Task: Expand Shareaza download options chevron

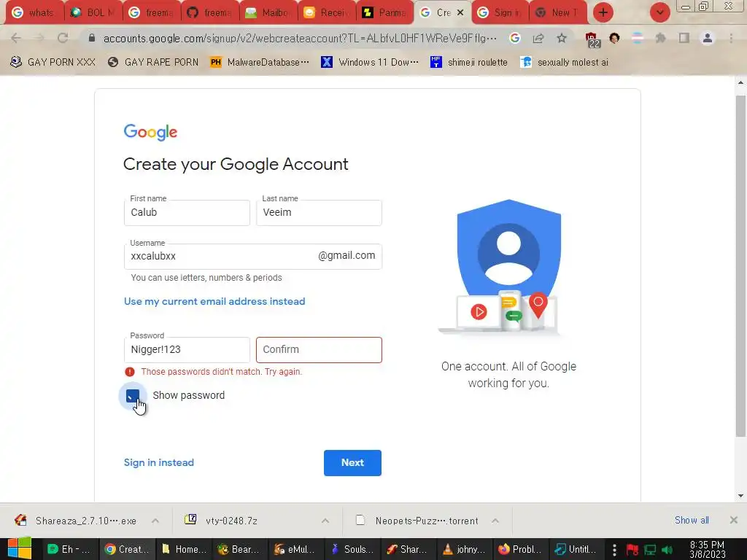Action: pos(155,521)
